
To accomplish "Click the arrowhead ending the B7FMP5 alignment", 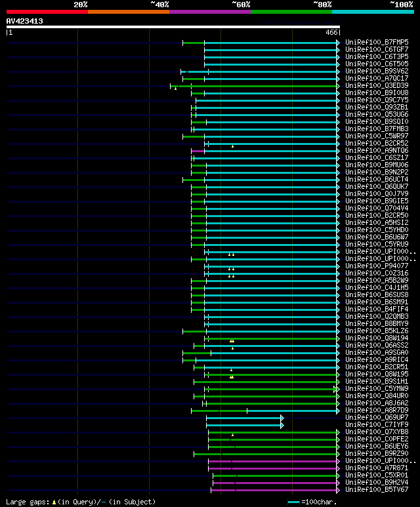I will coord(338,43).
